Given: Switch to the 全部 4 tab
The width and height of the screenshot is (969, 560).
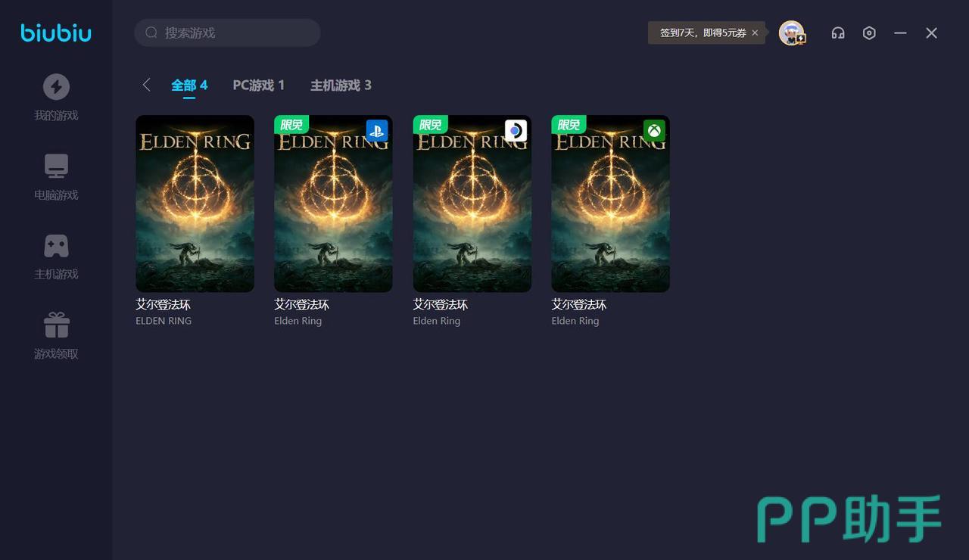Looking at the screenshot, I should click(189, 86).
